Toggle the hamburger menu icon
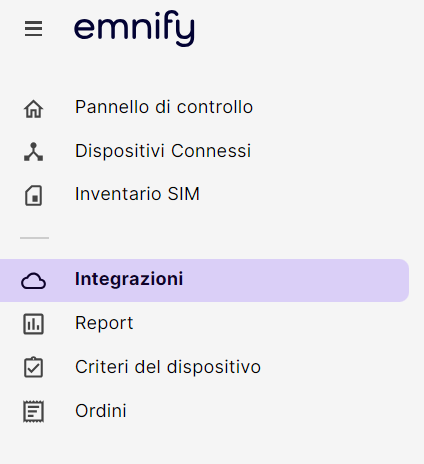The image size is (424, 464). [x=33, y=29]
